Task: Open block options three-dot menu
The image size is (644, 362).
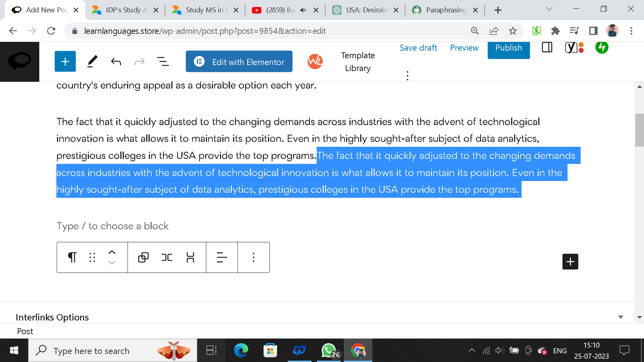Action: point(254,257)
